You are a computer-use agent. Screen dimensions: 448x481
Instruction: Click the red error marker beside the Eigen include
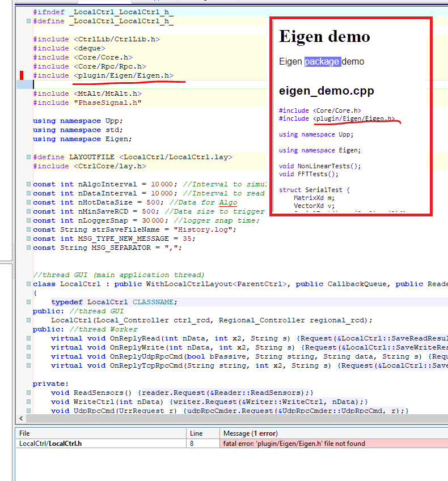[x=22, y=75]
